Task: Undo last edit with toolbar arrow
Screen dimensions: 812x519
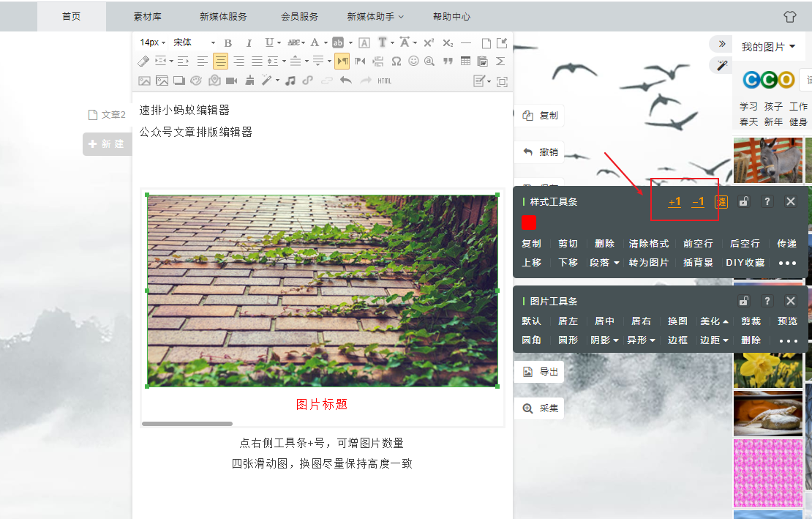Action: click(346, 81)
